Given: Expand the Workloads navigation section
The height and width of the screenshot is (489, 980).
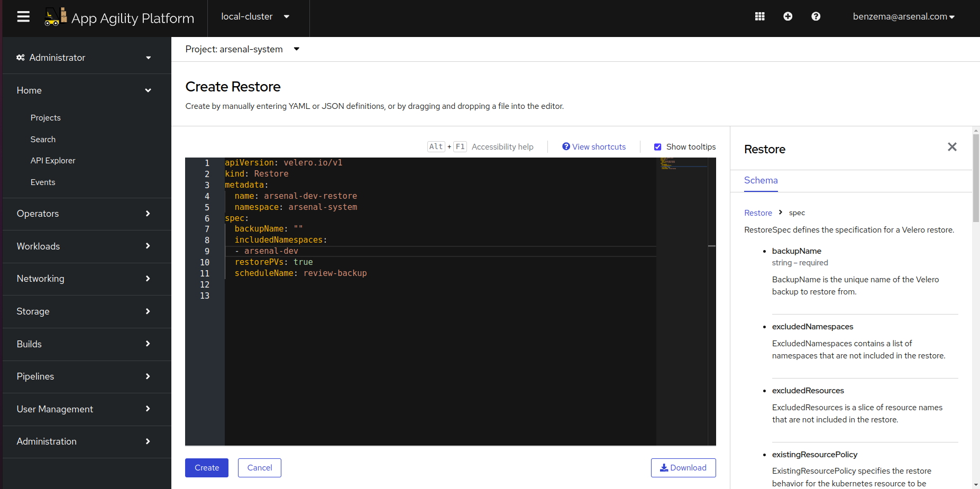Looking at the screenshot, I should click(85, 246).
